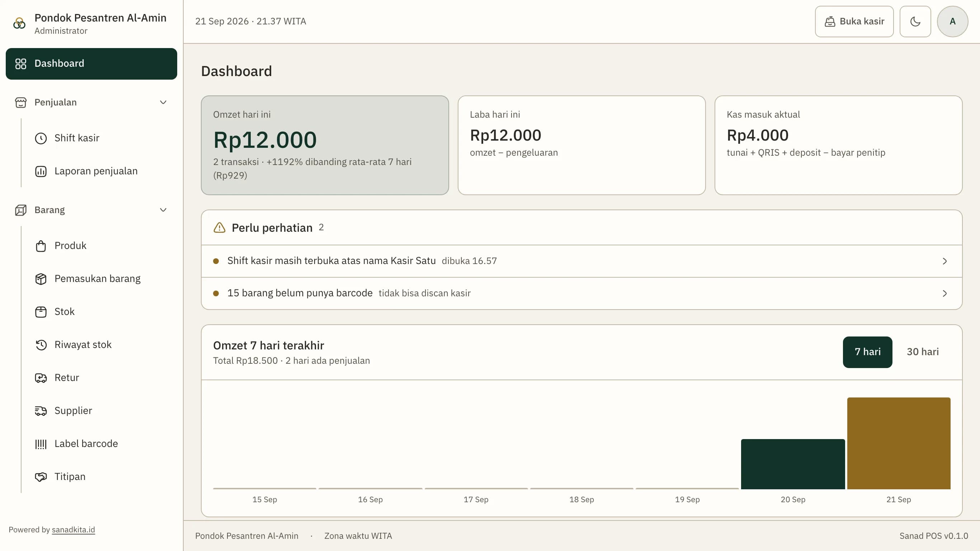Switch the chart to 30 hari
The width and height of the screenshot is (980, 551).
coord(923,352)
